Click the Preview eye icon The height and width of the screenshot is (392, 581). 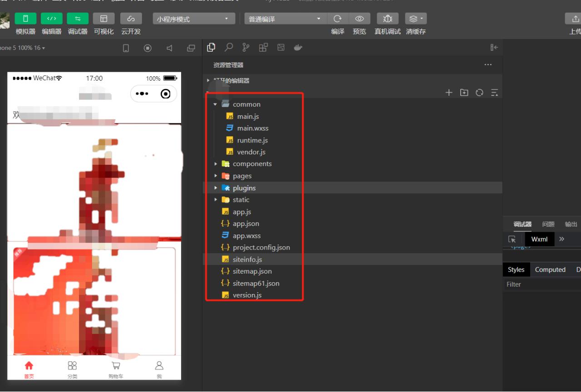(359, 19)
